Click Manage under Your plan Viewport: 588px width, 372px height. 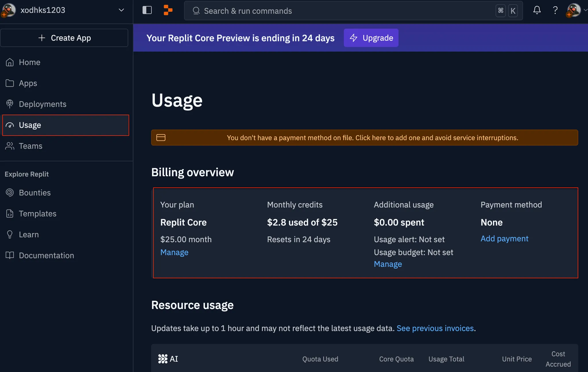point(174,252)
